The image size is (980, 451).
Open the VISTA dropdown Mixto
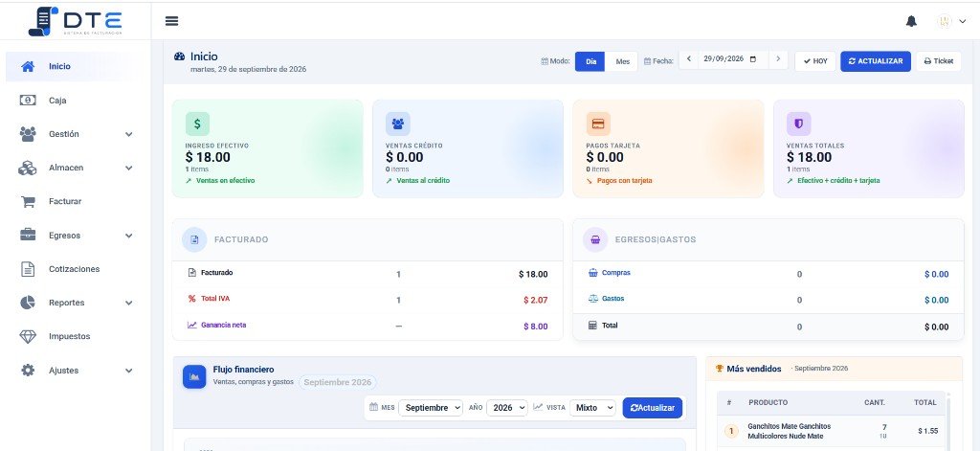(592, 408)
